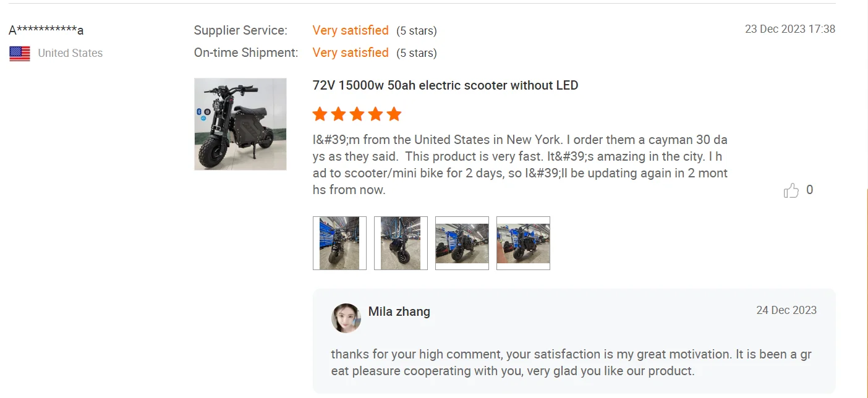Open the first review photo
Viewport: 868px width, 398px height.
point(339,243)
